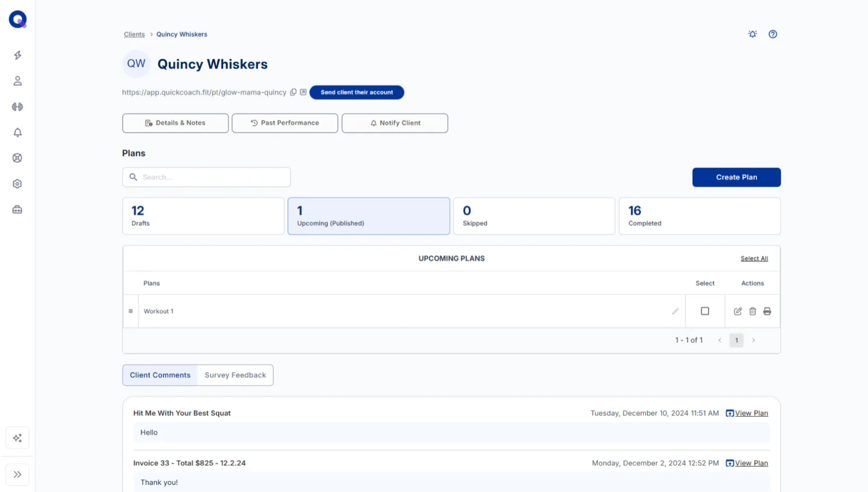
Task: Show the 0 Skipped plans card
Action: click(x=534, y=216)
